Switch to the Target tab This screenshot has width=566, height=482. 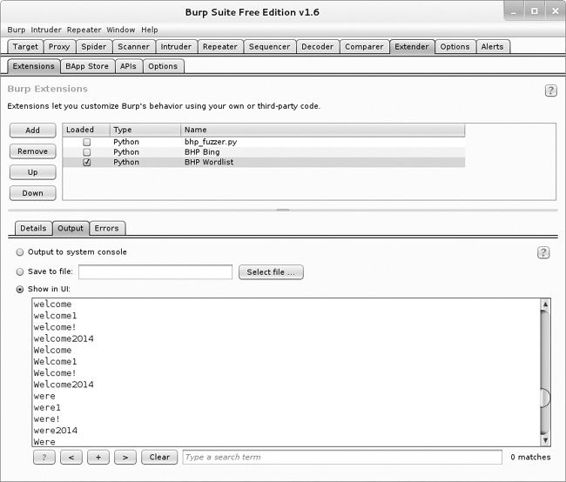(25, 47)
